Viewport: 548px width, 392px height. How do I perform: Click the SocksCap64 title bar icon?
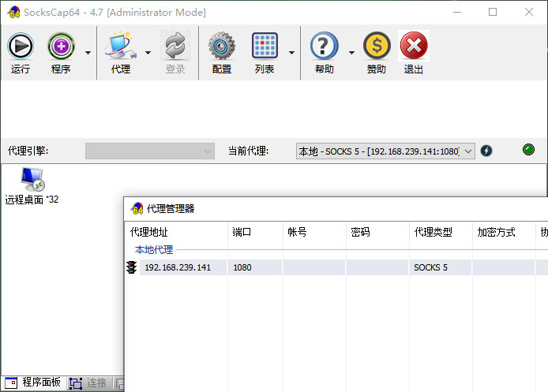[x=13, y=12]
